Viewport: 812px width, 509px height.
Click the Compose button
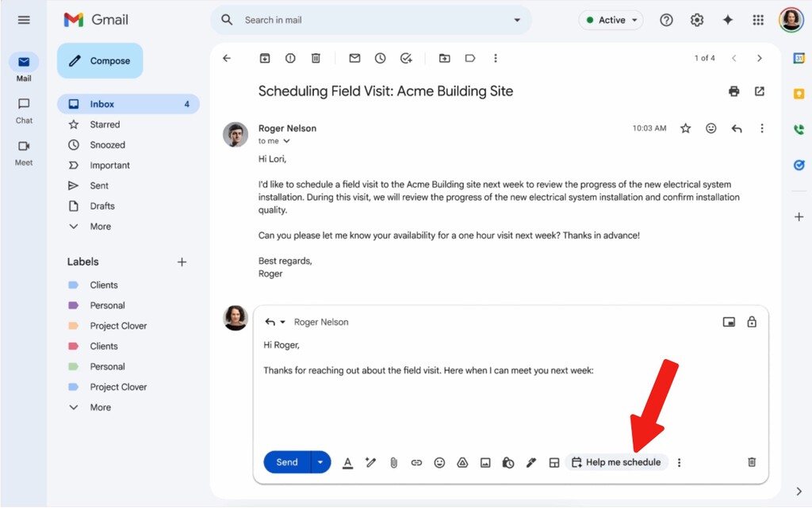tap(100, 61)
